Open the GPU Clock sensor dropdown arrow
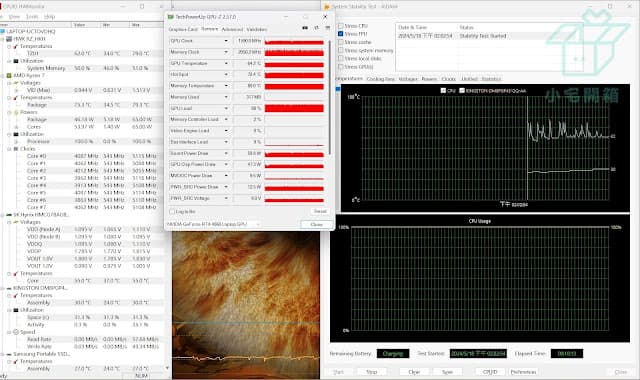Screen dimensions: 640x380 coord(226,41)
